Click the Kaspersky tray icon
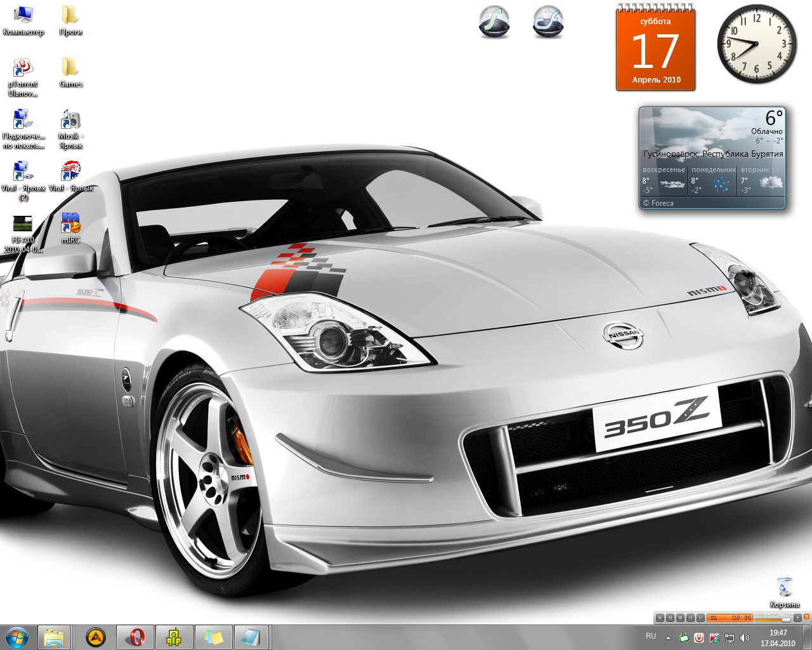812x650 pixels. click(715, 637)
